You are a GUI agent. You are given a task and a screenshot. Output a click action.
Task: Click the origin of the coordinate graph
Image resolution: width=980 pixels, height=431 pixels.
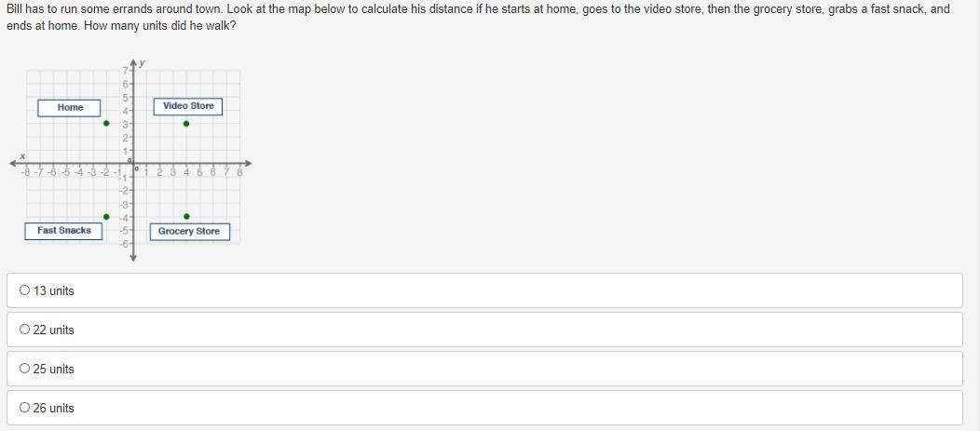(x=133, y=163)
